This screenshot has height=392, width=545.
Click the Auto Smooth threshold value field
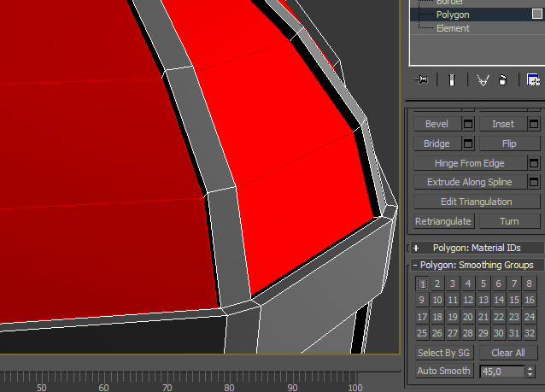pos(501,372)
